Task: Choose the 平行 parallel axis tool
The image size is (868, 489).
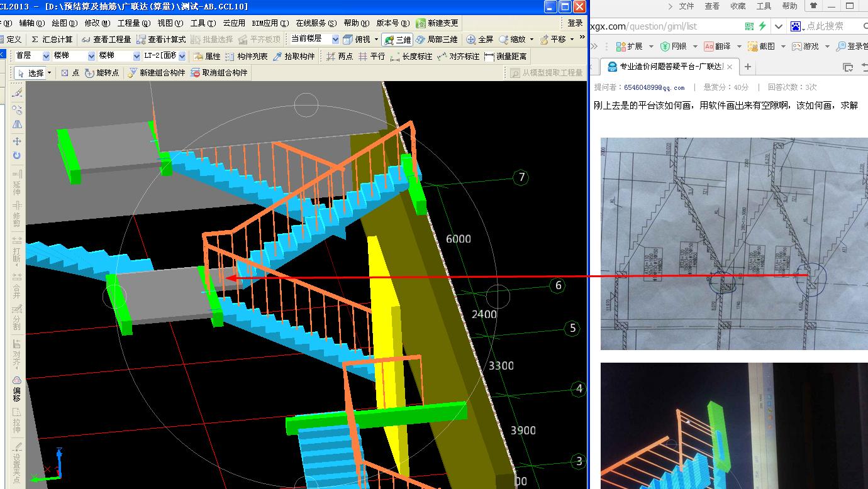Action: (372, 56)
